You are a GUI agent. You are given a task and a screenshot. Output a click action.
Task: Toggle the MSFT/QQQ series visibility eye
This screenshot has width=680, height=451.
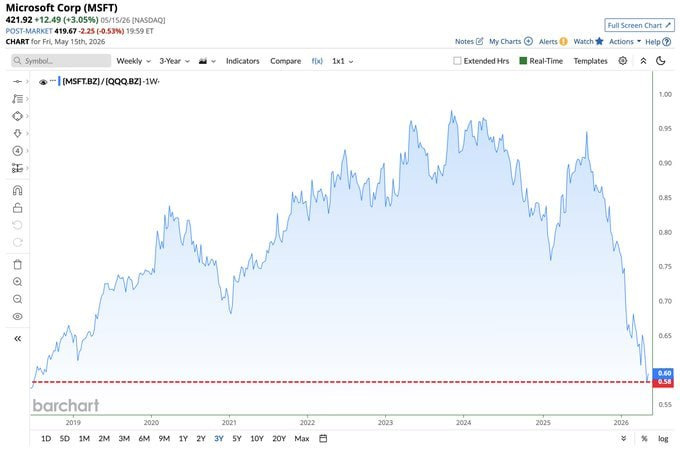(x=42, y=82)
